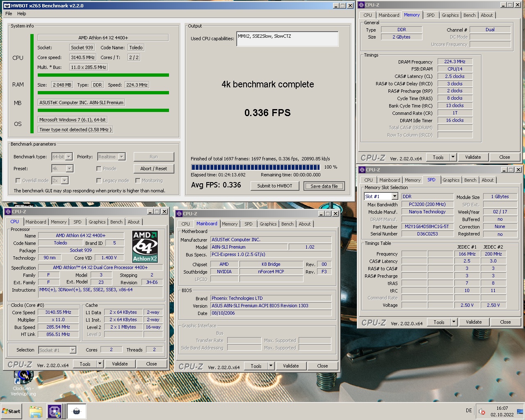Screen dimensions: 525x420
Task: Open Windows Explorer folder icon in taskbar
Action: (x=36, y=411)
